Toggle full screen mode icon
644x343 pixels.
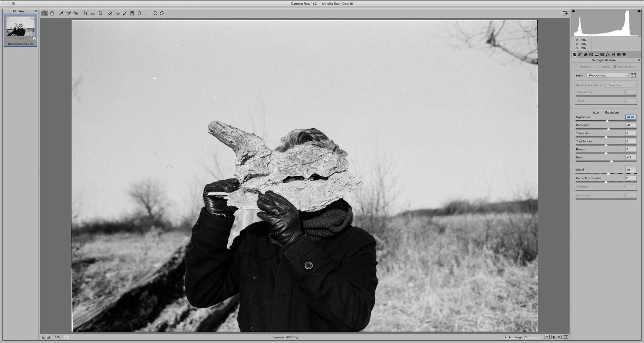(565, 13)
